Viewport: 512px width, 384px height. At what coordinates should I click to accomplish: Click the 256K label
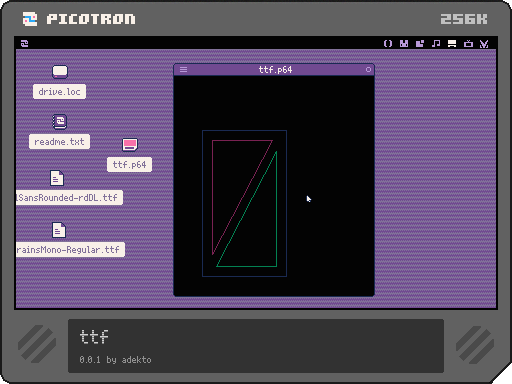pos(464,19)
